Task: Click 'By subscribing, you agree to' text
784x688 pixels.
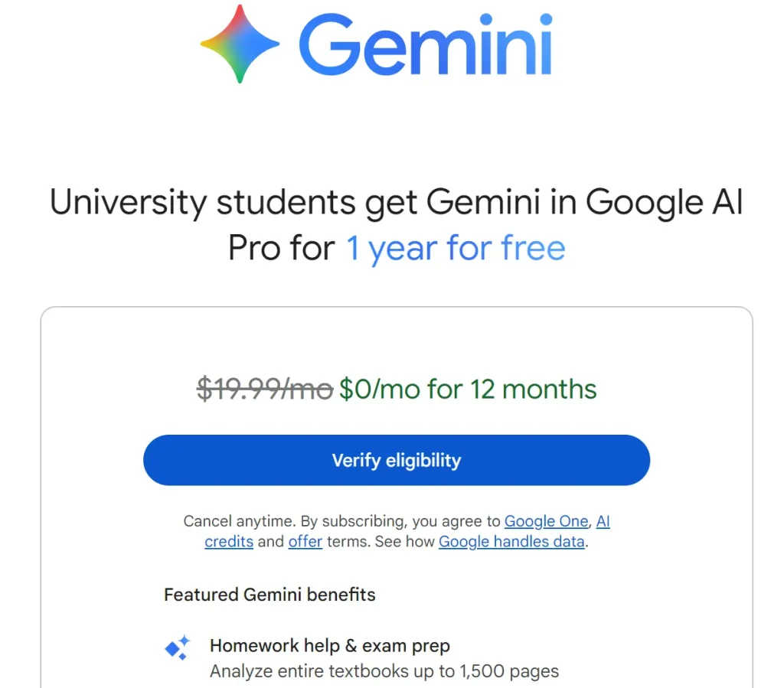Action: [x=400, y=521]
